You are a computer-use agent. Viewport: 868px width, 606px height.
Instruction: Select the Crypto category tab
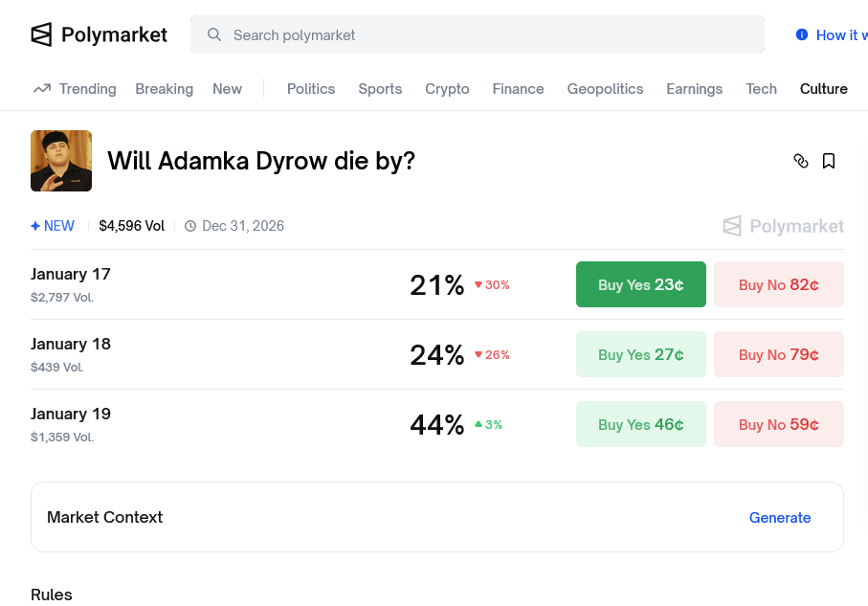tap(447, 89)
